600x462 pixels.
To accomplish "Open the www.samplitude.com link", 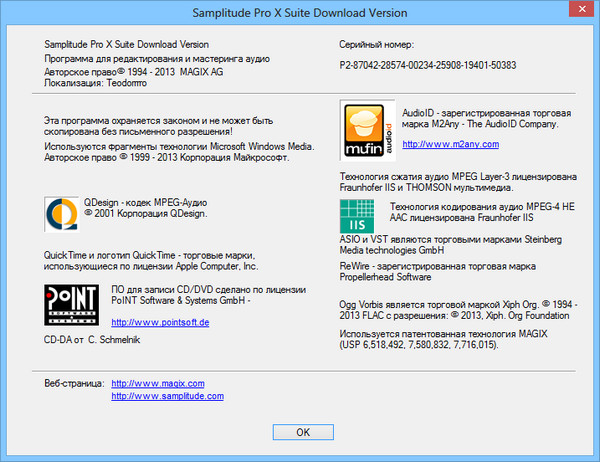I will click(x=166, y=396).
